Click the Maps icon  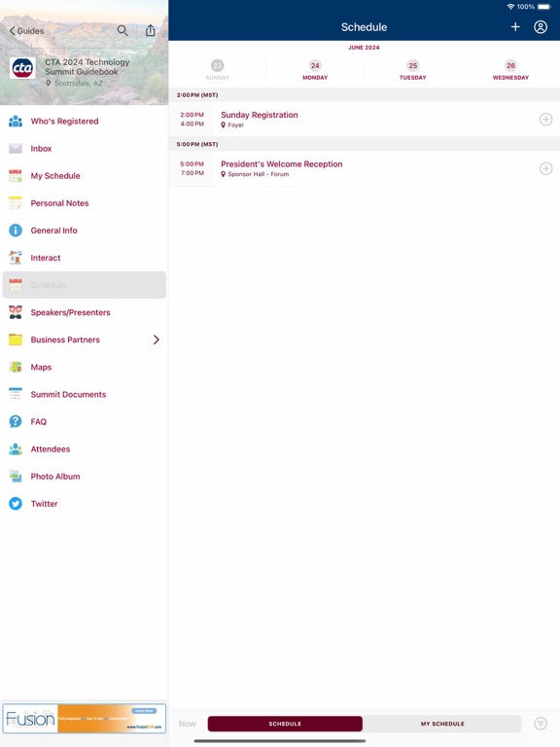[x=16, y=368]
